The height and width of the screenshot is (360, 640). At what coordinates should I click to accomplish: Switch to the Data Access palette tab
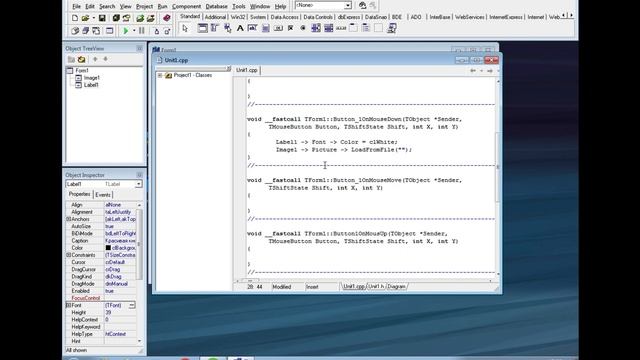284,17
